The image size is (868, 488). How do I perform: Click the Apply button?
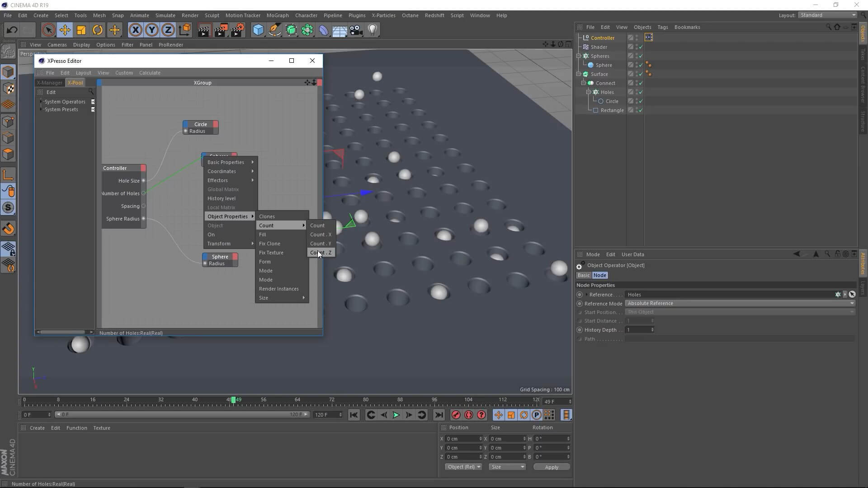[x=551, y=467]
